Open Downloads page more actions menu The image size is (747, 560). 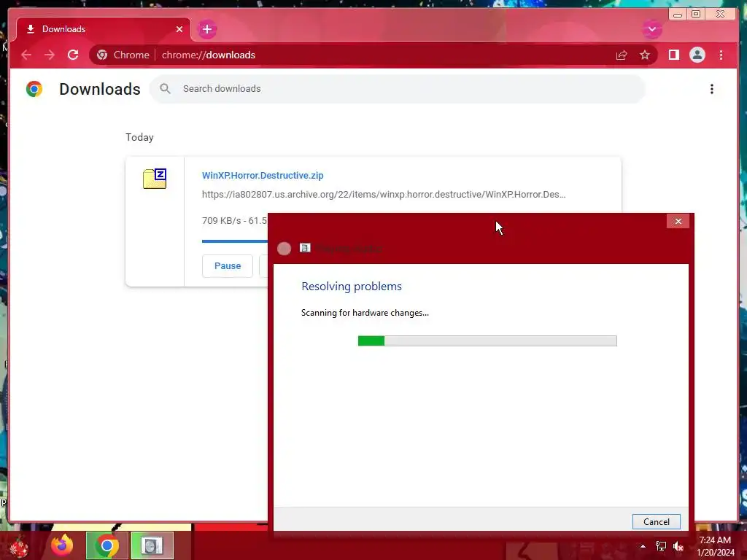coord(711,89)
